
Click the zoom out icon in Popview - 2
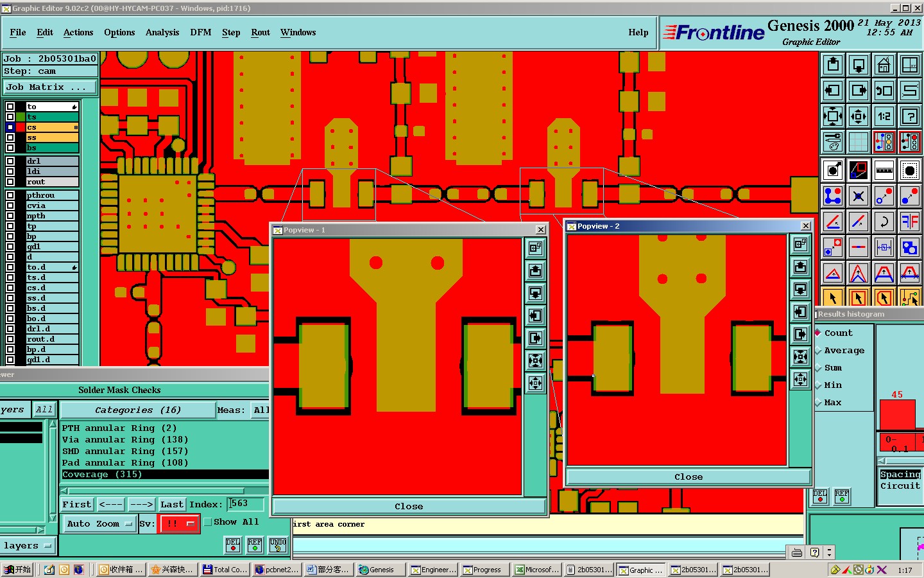[800, 379]
